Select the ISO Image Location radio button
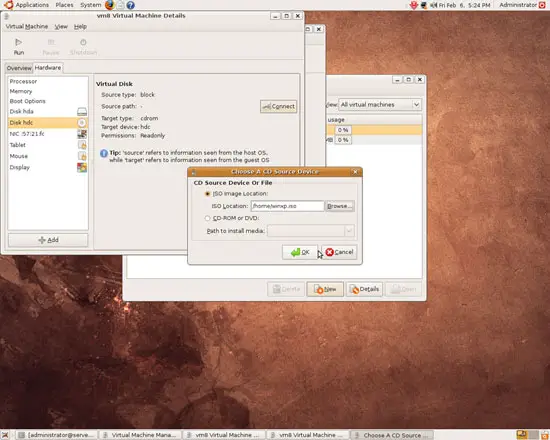Viewport: 550px width, 440px height. (207, 194)
